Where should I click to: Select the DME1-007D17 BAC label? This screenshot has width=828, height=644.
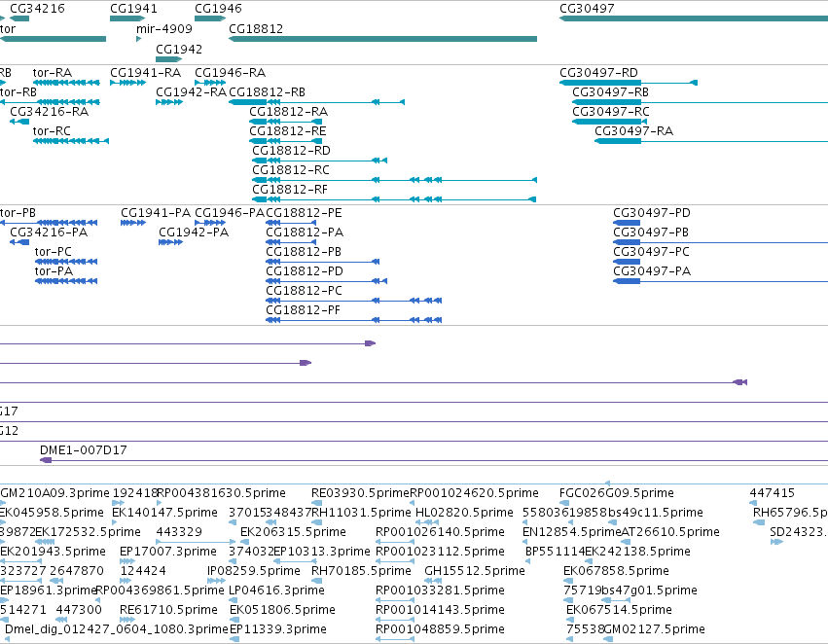click(84, 450)
